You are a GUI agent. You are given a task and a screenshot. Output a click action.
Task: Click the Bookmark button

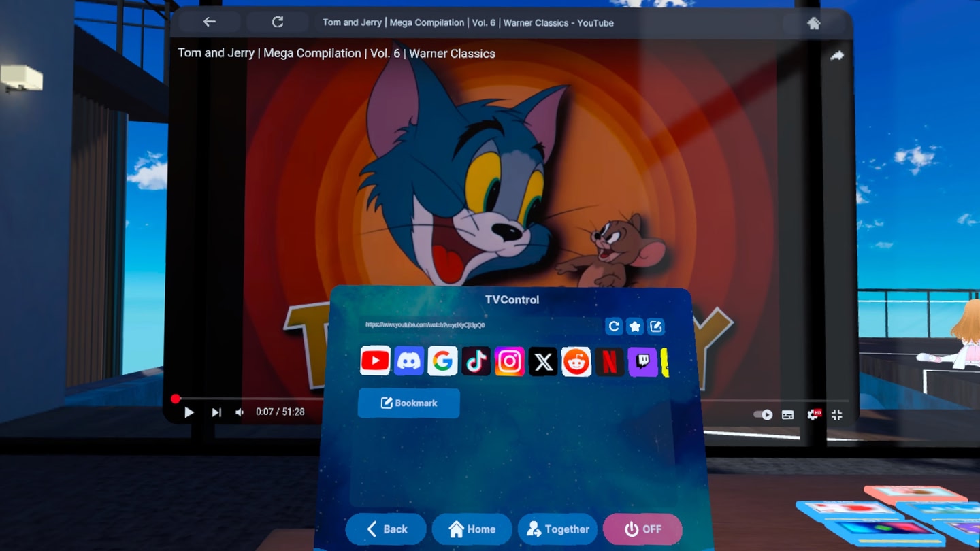[x=409, y=403]
